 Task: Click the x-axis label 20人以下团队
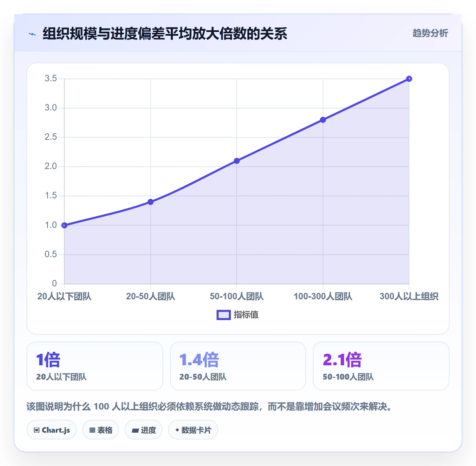[64, 297]
